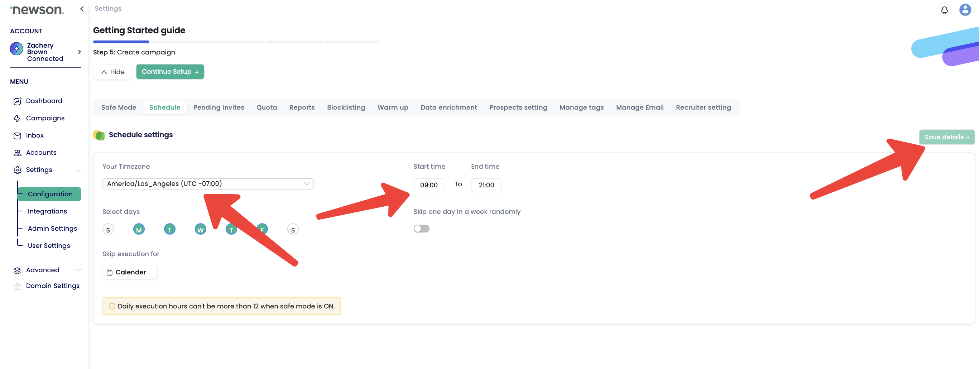Viewport: 980px width, 369px height.
Task: Toggle skip one day randomly switch
Action: coord(421,229)
